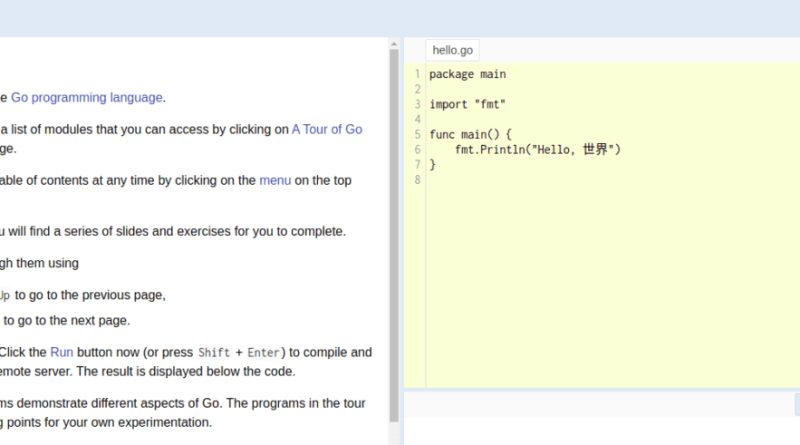
Task: Click the partly visible button at the toolbar's right edge
Action: [x=797, y=405]
